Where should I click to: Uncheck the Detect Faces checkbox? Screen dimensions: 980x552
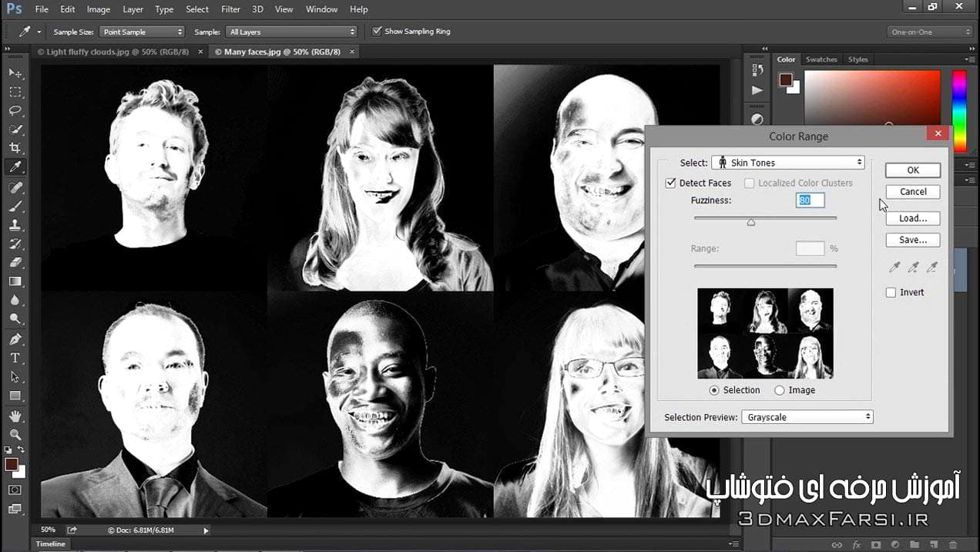(670, 183)
